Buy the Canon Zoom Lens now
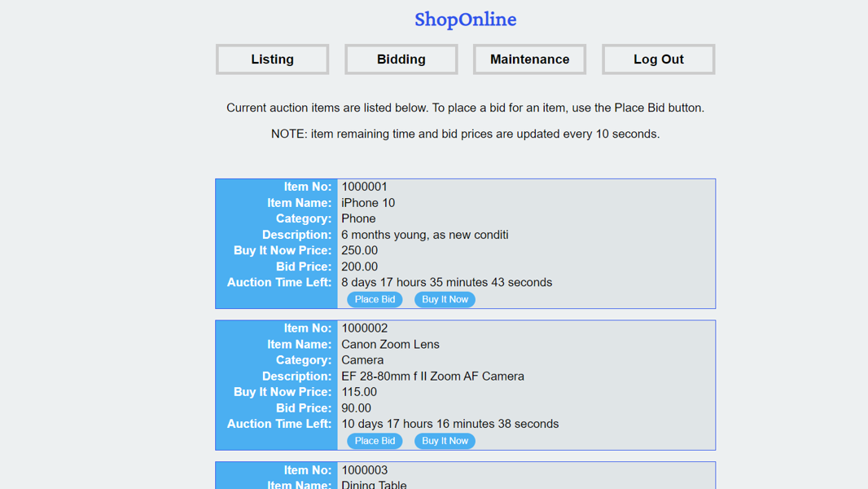 445,440
